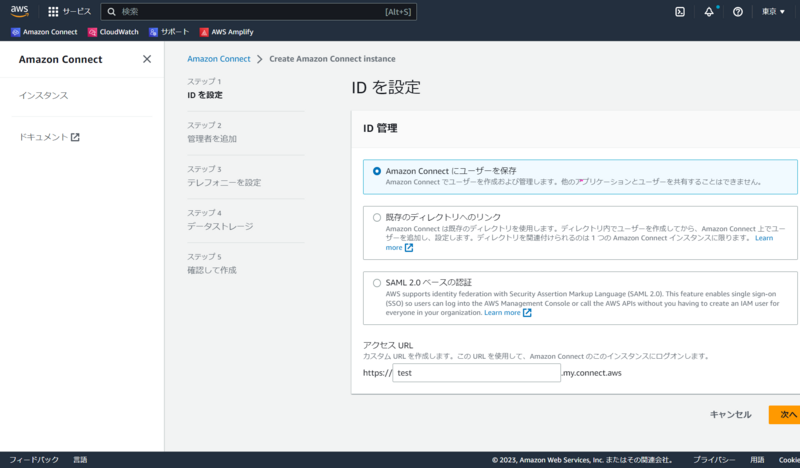Click the AWS Amplify bookmark icon
Image resolution: width=800 pixels, height=468 pixels.
coord(204,32)
